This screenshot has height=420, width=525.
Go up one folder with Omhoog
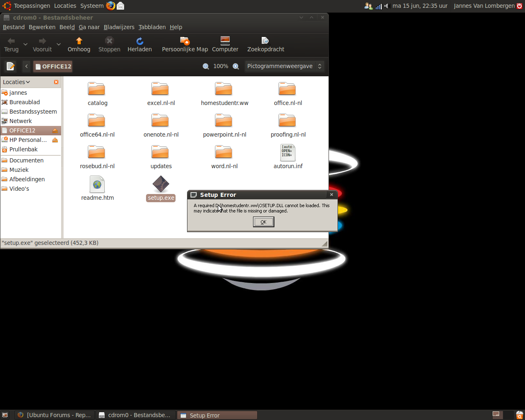[79, 45]
